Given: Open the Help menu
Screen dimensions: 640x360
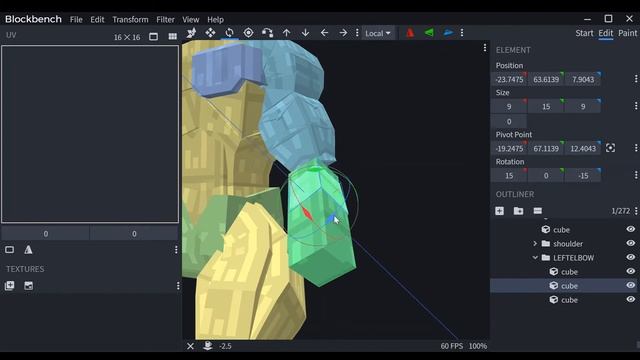Looking at the screenshot, I should coord(215,20).
